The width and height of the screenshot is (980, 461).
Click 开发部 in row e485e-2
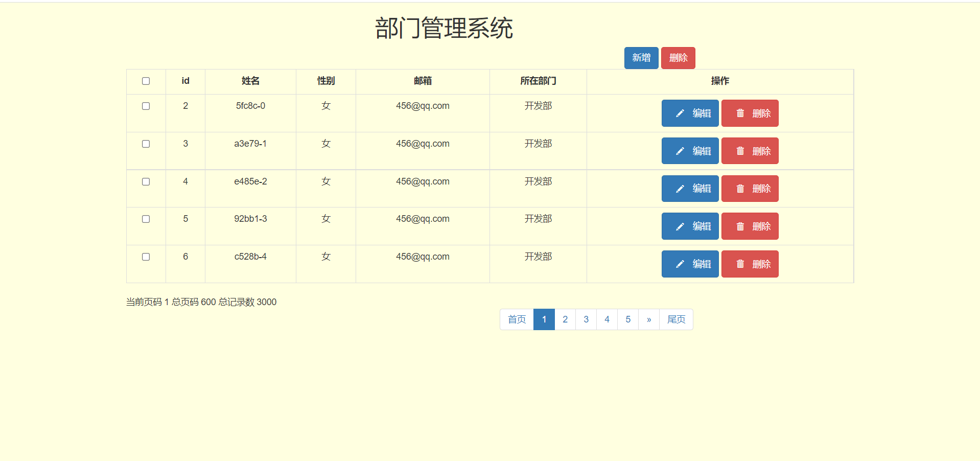[x=538, y=181]
